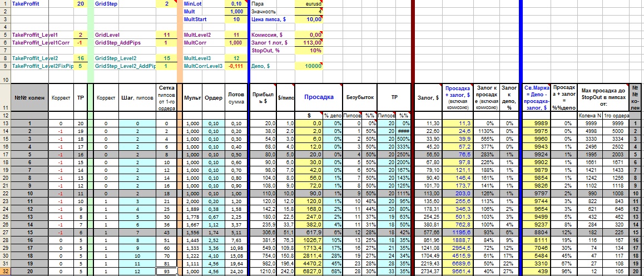Select the Залог, $ header cell
644x276 pixels.
coord(428,98)
